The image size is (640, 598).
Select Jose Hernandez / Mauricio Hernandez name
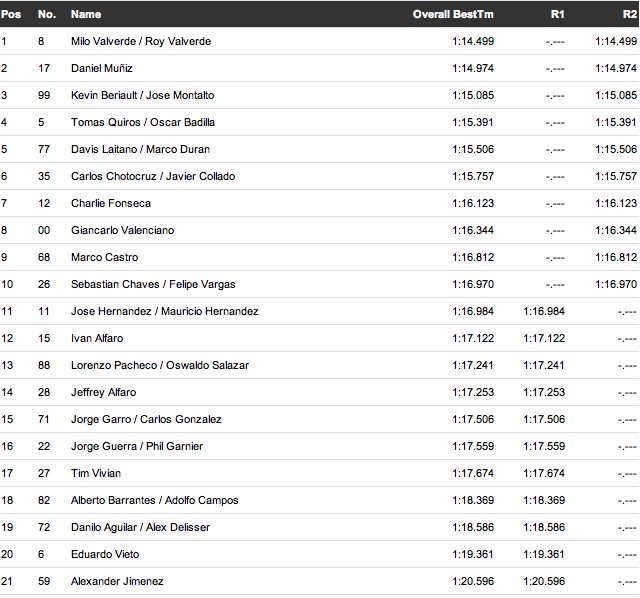[x=164, y=311]
